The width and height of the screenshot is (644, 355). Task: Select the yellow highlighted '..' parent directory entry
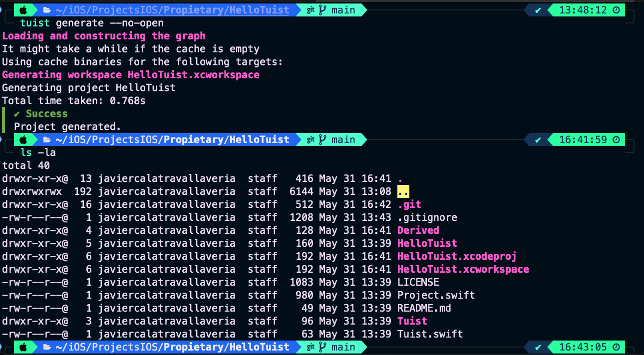point(403,191)
